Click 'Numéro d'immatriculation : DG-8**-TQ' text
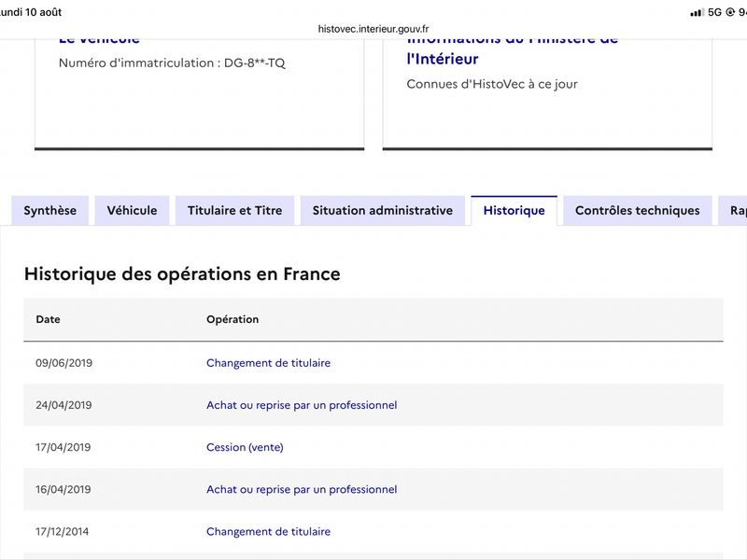The width and height of the screenshot is (747, 560). 172,63
